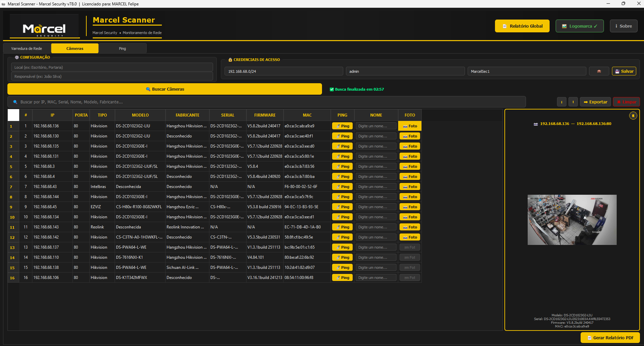Close the camera preview panel

633,116
